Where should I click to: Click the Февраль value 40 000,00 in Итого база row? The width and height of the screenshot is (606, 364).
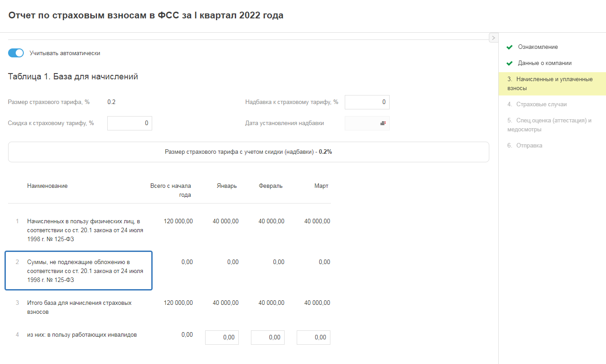pyautogui.click(x=272, y=303)
